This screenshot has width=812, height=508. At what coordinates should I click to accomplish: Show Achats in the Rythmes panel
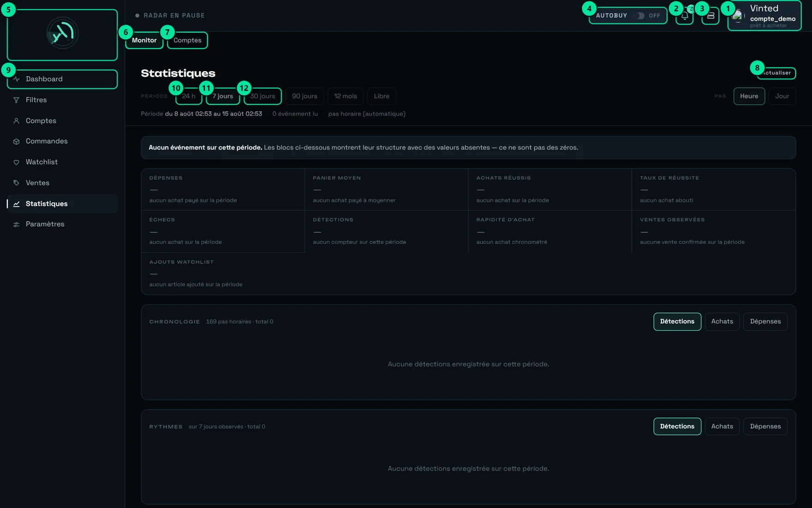tap(722, 426)
